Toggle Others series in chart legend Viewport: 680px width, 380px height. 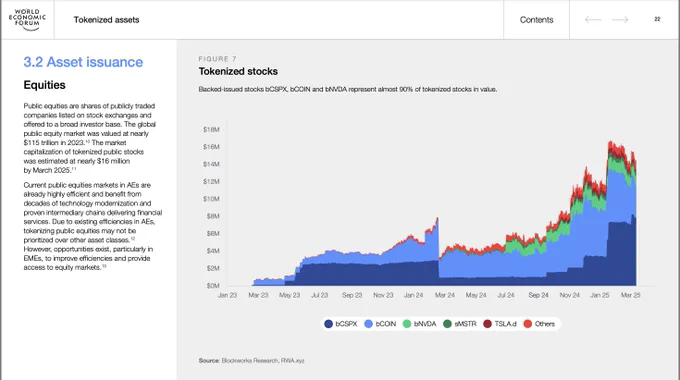tap(539, 324)
